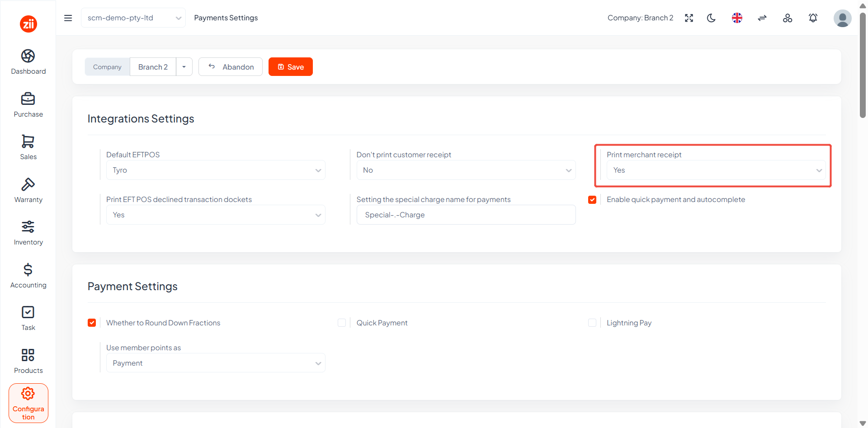Switch to dark mode moon icon
The height and width of the screenshot is (428, 868).
712,18
